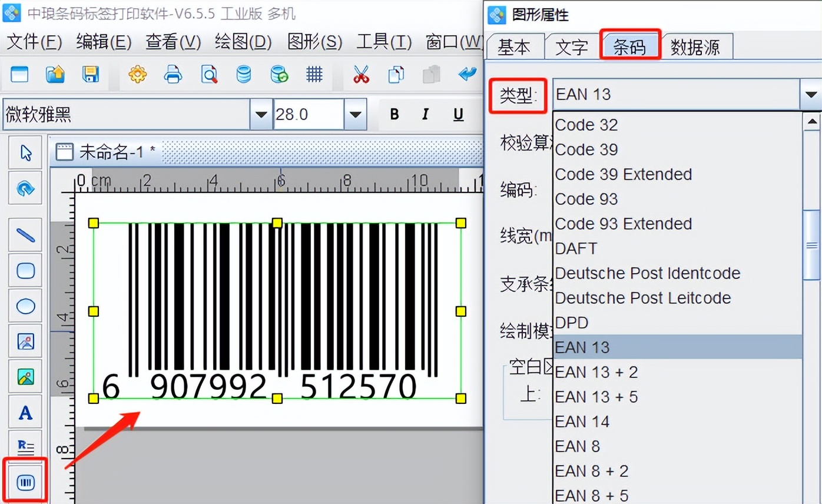822x504 pixels.
Task: Select the barcode drawing tool
Action: tap(25, 483)
